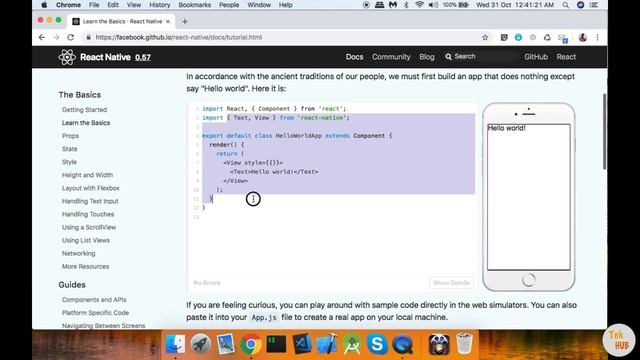Open Chrome three-dot menu

597,38
